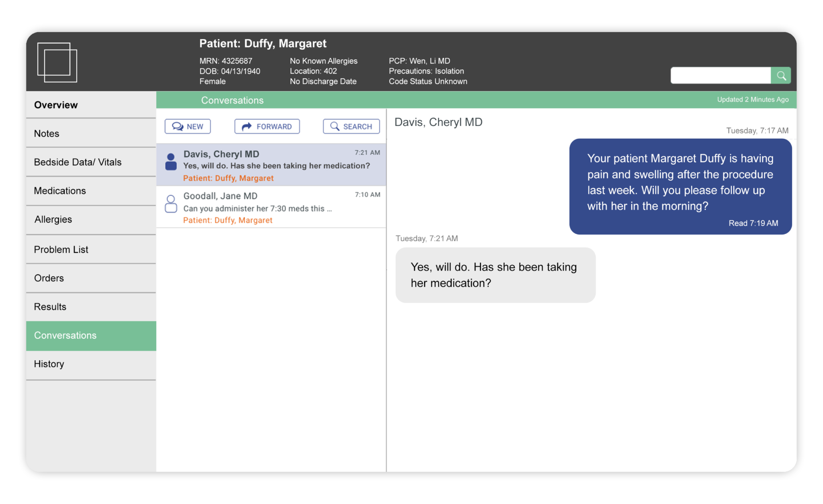The width and height of the screenshot is (823, 504).
Task: Click the 'Patient: Duffy, Margaret' header title
Action: (x=263, y=43)
